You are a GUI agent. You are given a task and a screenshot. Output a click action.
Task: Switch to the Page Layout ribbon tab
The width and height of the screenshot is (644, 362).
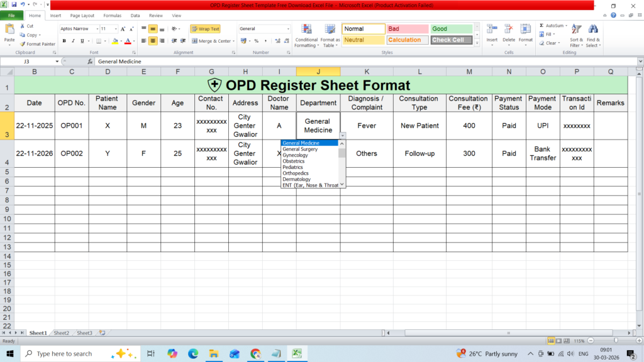click(82, 16)
